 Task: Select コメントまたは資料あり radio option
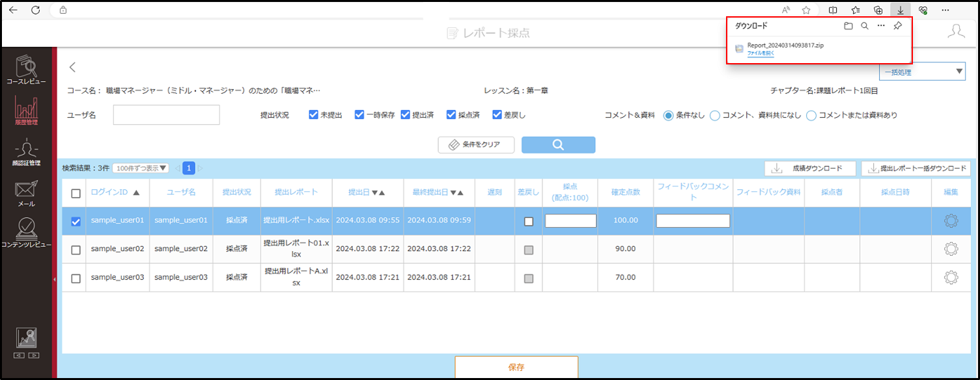[x=811, y=115]
